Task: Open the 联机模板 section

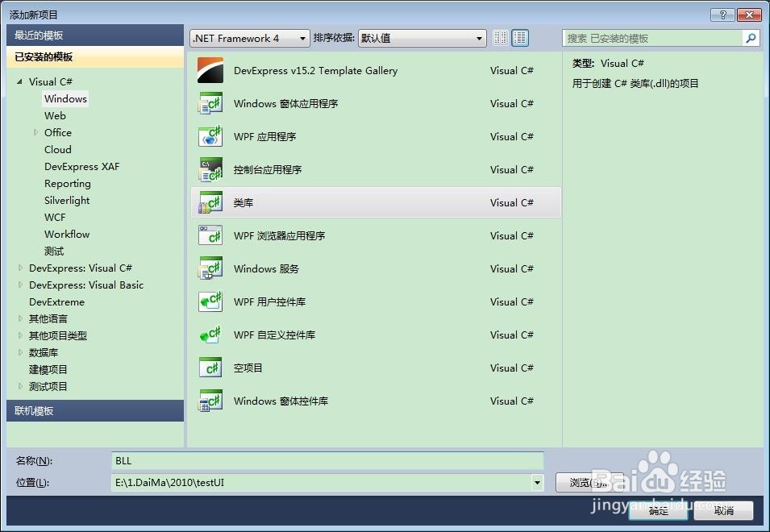Action: (95, 411)
